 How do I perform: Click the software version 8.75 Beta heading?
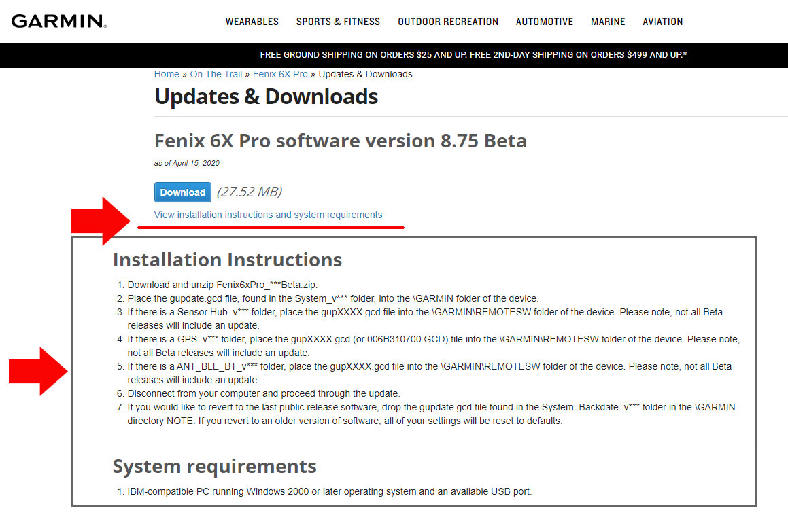[x=340, y=141]
